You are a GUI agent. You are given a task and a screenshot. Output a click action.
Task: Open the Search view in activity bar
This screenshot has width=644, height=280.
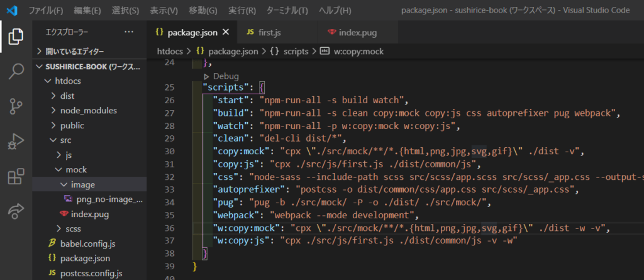[16, 71]
